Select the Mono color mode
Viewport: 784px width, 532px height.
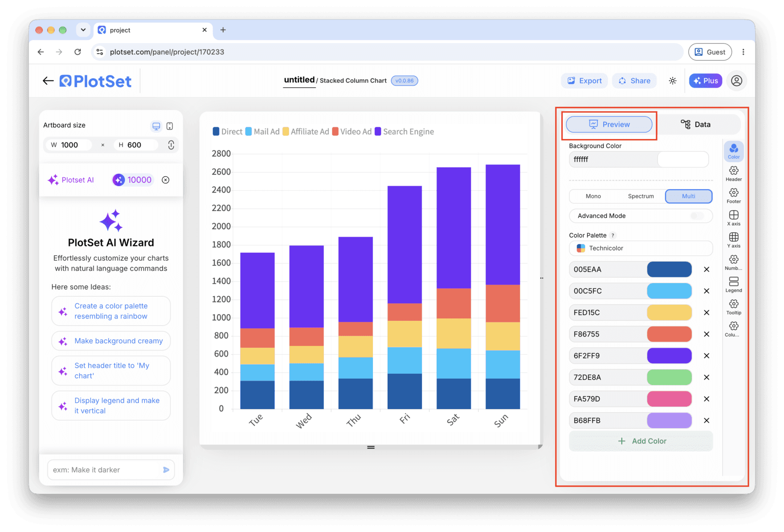pyautogui.click(x=593, y=196)
